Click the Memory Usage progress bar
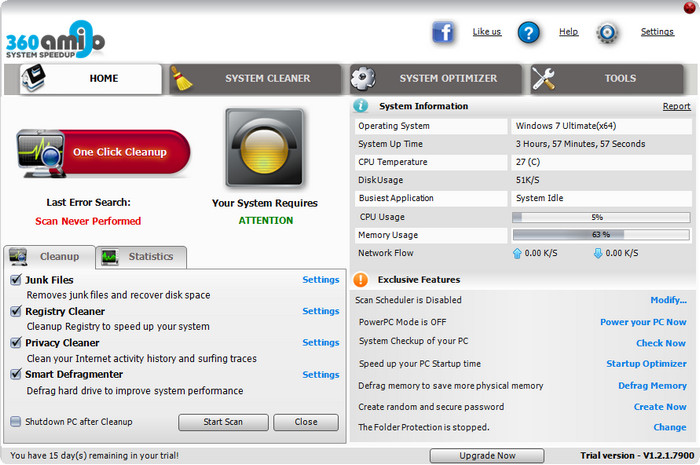The image size is (700, 465). pyautogui.click(x=601, y=235)
